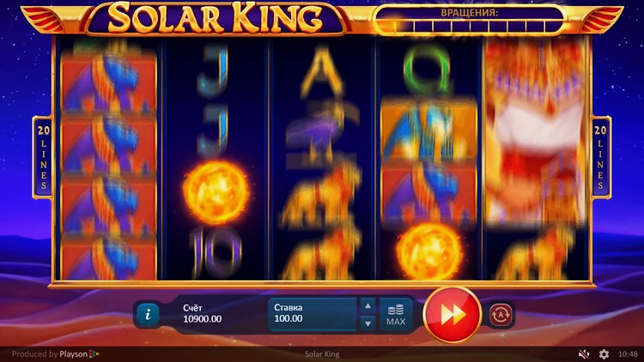Toggle the autoplay spin button
The image size is (644, 362).
[x=501, y=315]
